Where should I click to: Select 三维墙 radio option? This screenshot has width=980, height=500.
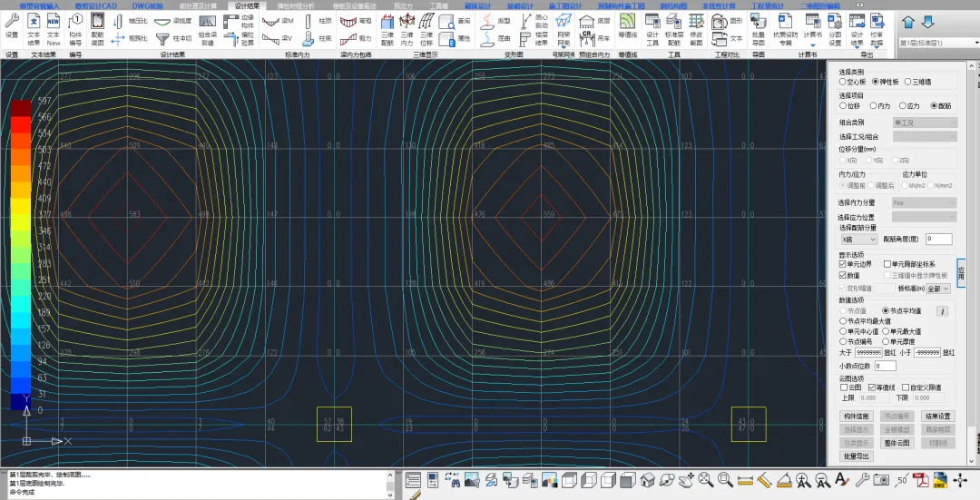918,82
